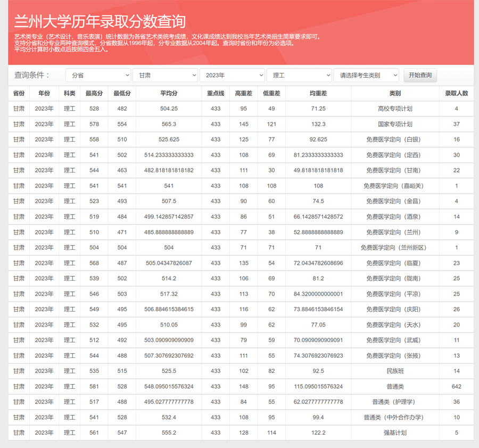Image resolution: width=479 pixels, height=448 pixels.
Task: Click the 最高分 column header
Action: [x=94, y=93]
